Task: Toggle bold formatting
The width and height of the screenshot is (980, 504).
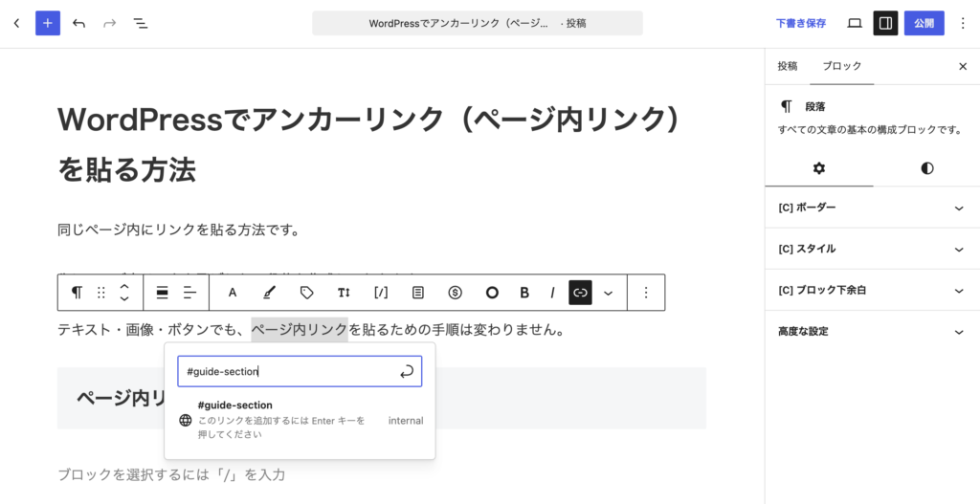Action: [524, 293]
